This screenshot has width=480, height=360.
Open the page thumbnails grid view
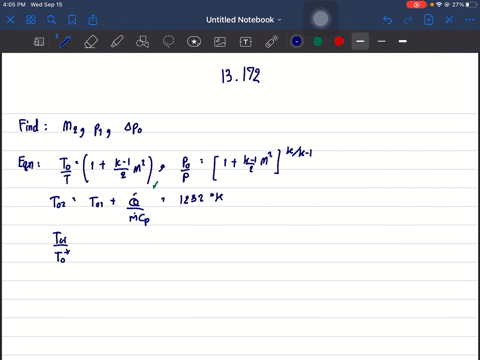(x=31, y=20)
